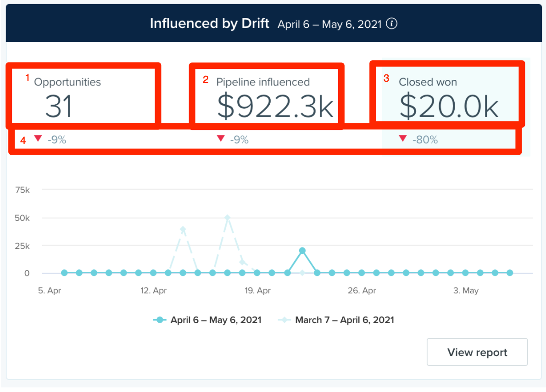546x392 pixels.
Task: Click the 40k dashed peak of the previous period
Action: (x=183, y=229)
